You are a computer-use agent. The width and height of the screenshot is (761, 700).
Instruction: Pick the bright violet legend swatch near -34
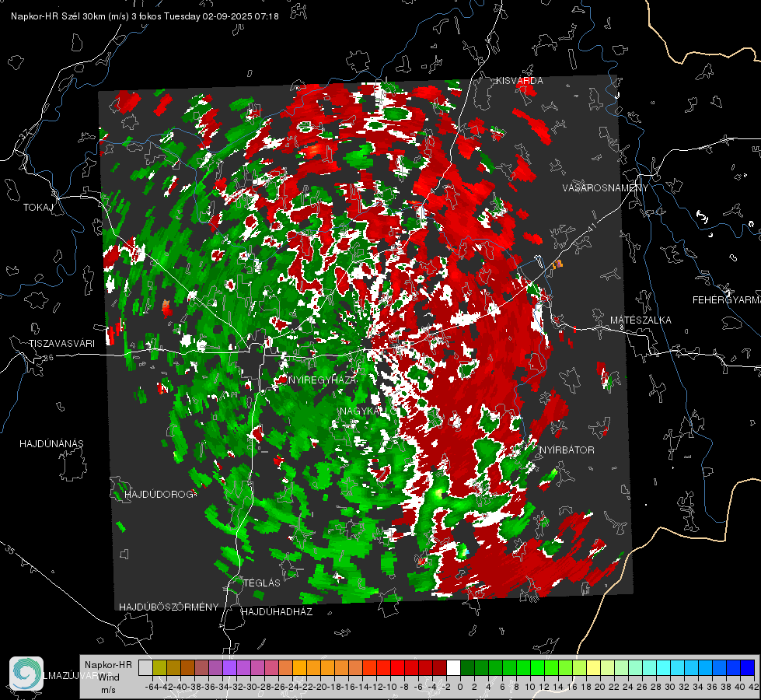coord(229,667)
